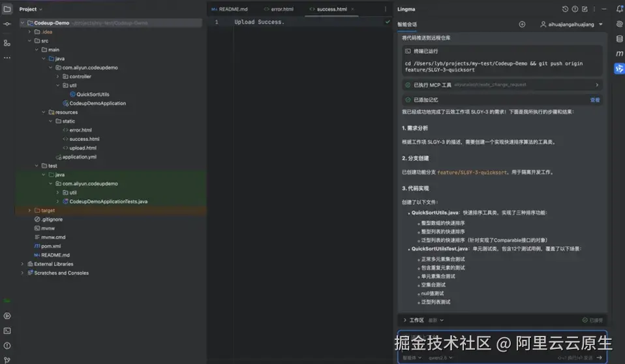
Task: Click the green inspection checkmark in editor
Action: (388, 22)
